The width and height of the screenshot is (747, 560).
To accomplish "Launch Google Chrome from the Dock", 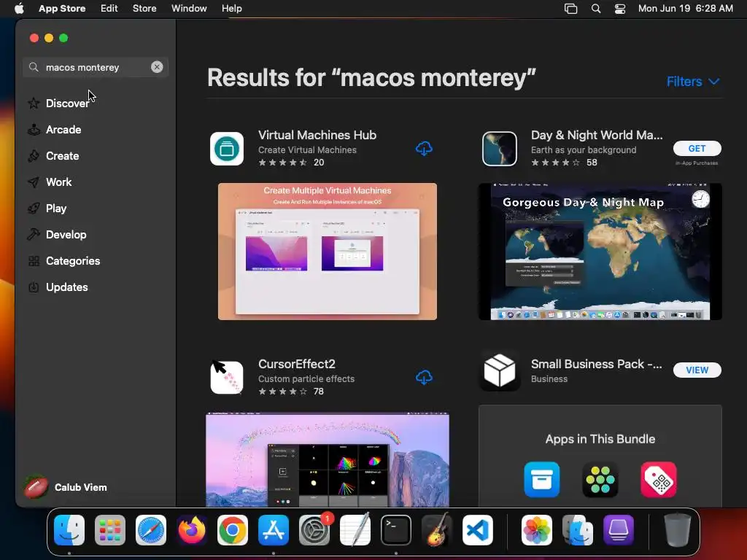I will (x=233, y=530).
